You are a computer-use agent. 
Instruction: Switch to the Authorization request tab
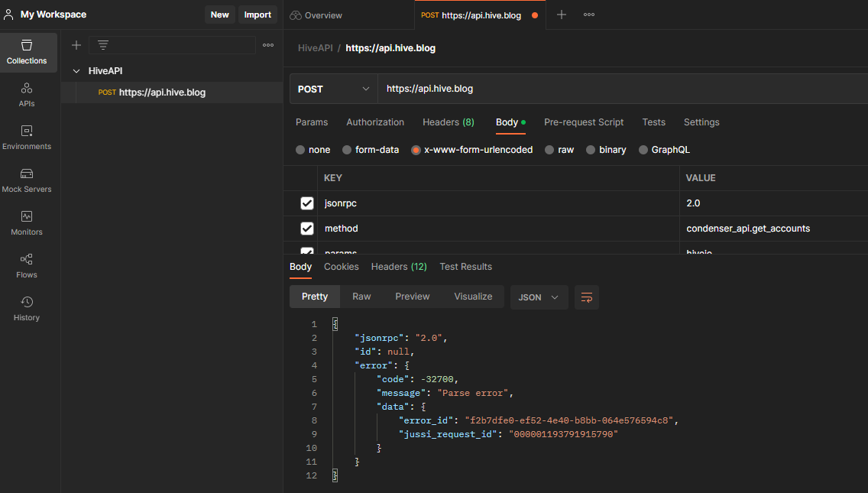coord(374,122)
